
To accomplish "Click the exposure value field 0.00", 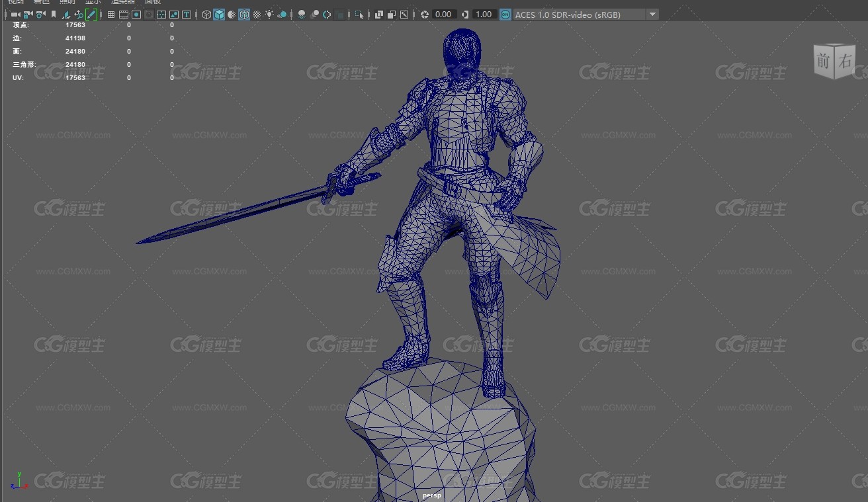I will pyautogui.click(x=443, y=15).
